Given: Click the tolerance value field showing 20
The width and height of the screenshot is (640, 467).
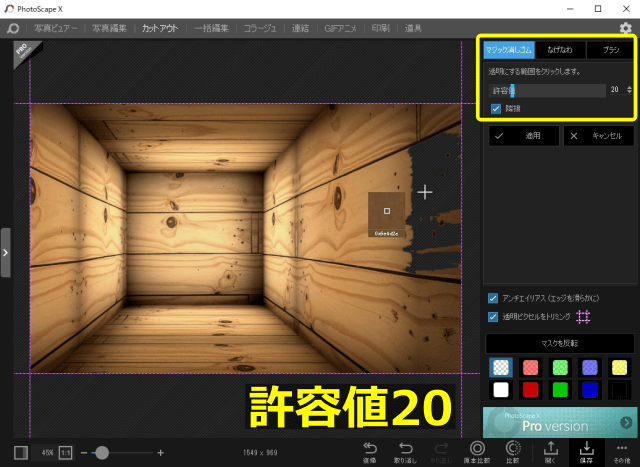Looking at the screenshot, I should pyautogui.click(x=615, y=89).
